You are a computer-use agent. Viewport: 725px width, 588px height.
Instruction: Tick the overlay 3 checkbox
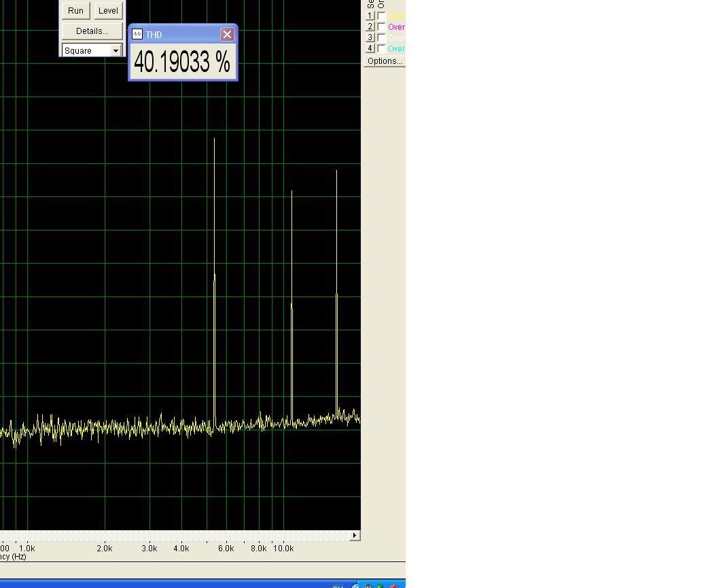(381, 37)
